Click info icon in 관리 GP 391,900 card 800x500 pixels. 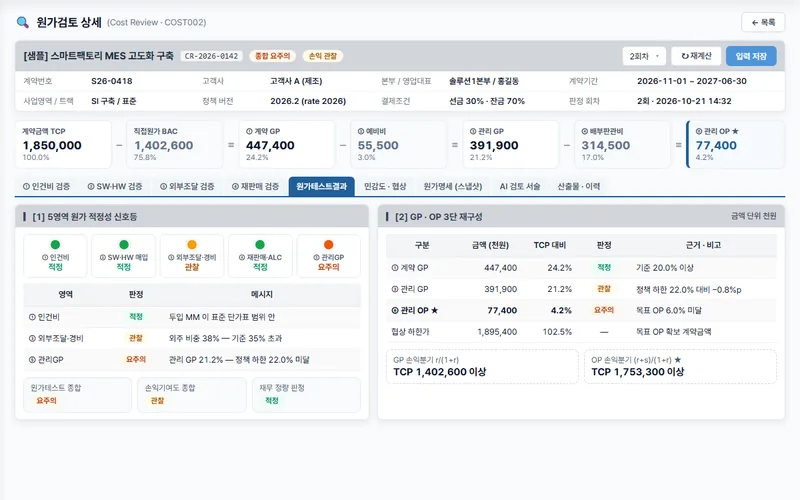click(473, 131)
